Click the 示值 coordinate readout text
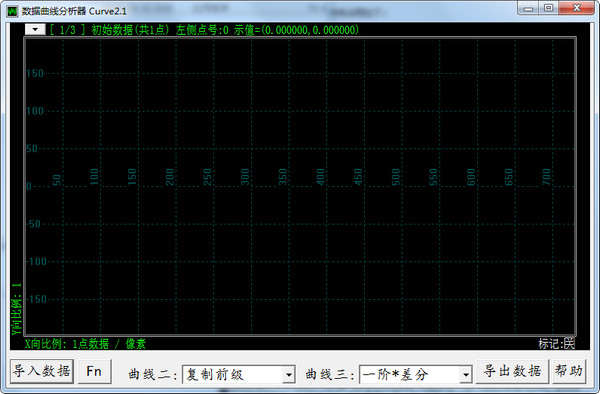Viewport: 600px width, 394px height. (297, 30)
